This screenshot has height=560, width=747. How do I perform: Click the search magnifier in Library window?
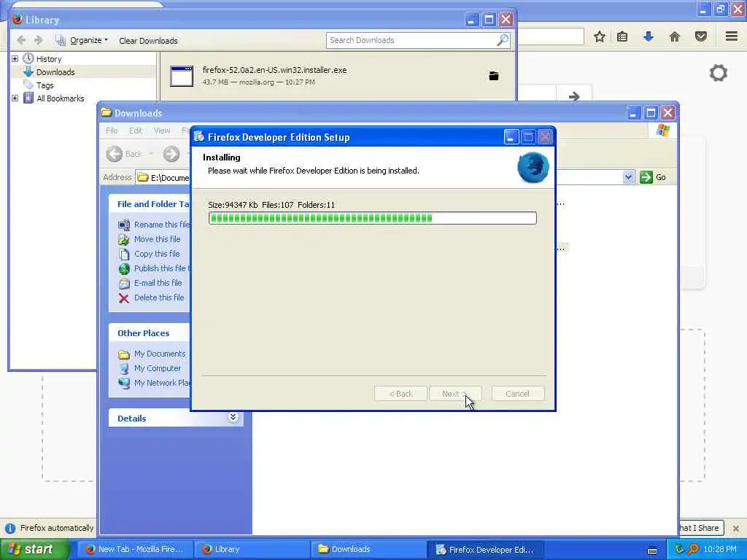click(503, 40)
